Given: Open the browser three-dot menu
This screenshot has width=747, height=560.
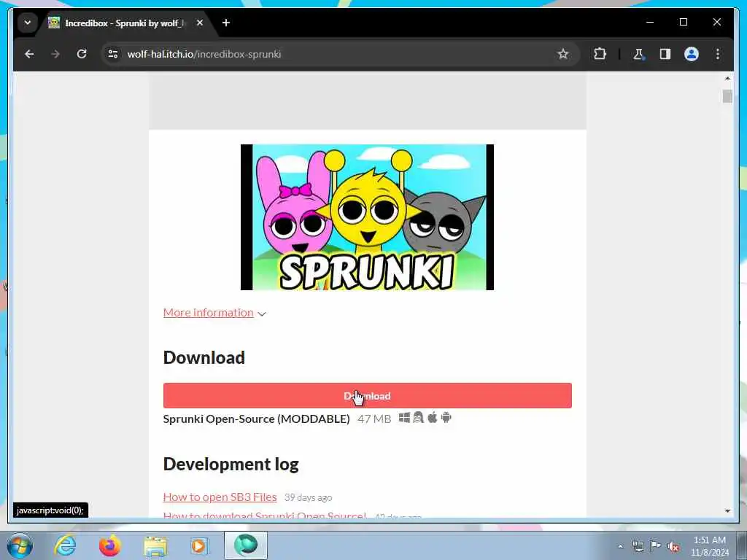Looking at the screenshot, I should point(718,54).
